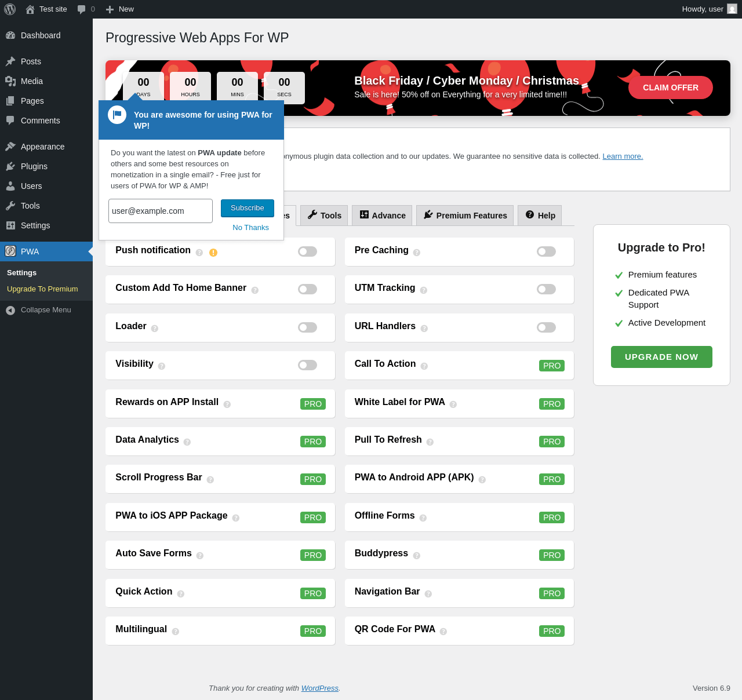This screenshot has height=700, width=742.
Task: Click the help icon beside Data Analytics
Action: pos(187,442)
